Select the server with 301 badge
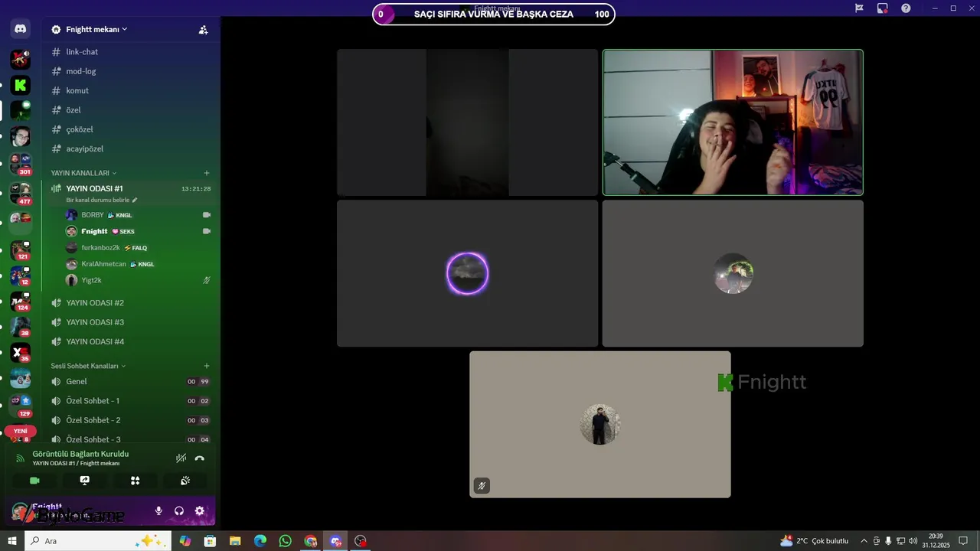Image resolution: width=980 pixels, height=551 pixels. pos(20,164)
